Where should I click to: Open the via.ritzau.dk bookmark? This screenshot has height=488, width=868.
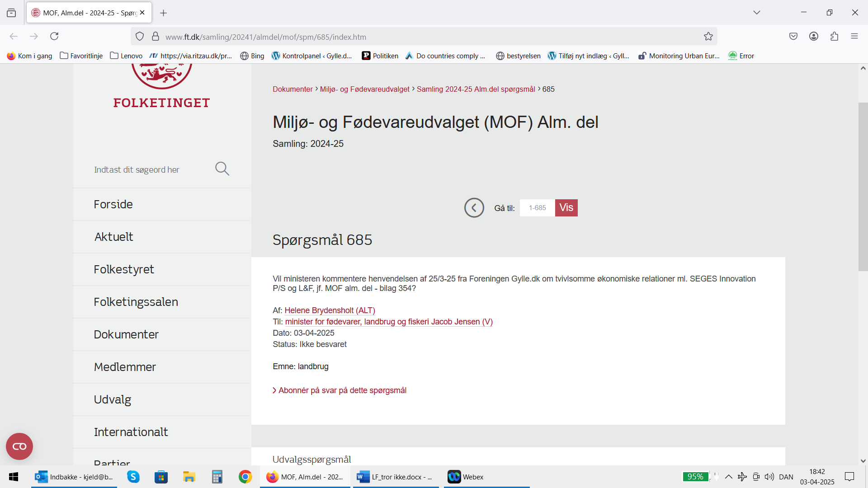(x=191, y=56)
